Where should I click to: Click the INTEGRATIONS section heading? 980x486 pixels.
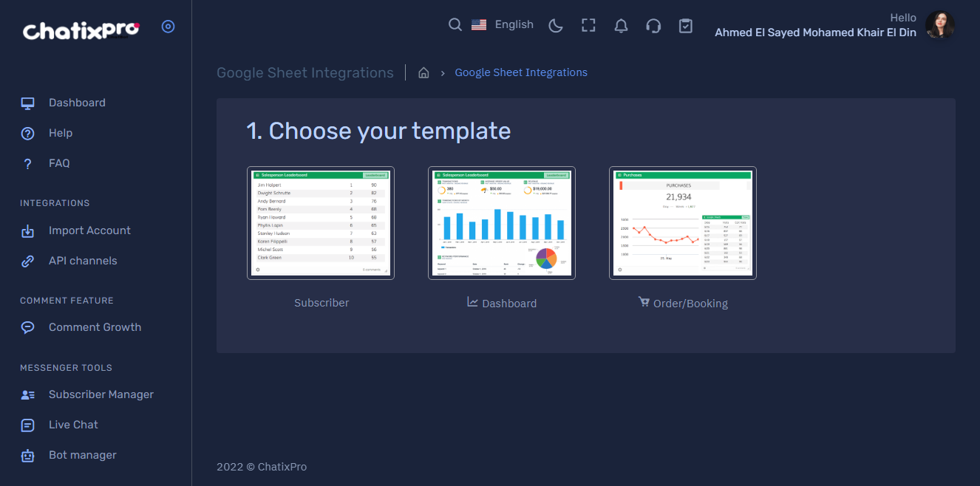55,203
